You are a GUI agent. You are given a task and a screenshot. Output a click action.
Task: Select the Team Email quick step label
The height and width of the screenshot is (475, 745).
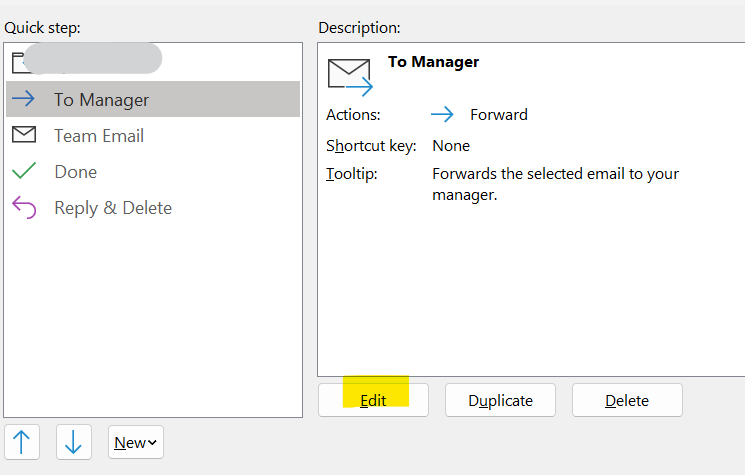click(x=99, y=136)
